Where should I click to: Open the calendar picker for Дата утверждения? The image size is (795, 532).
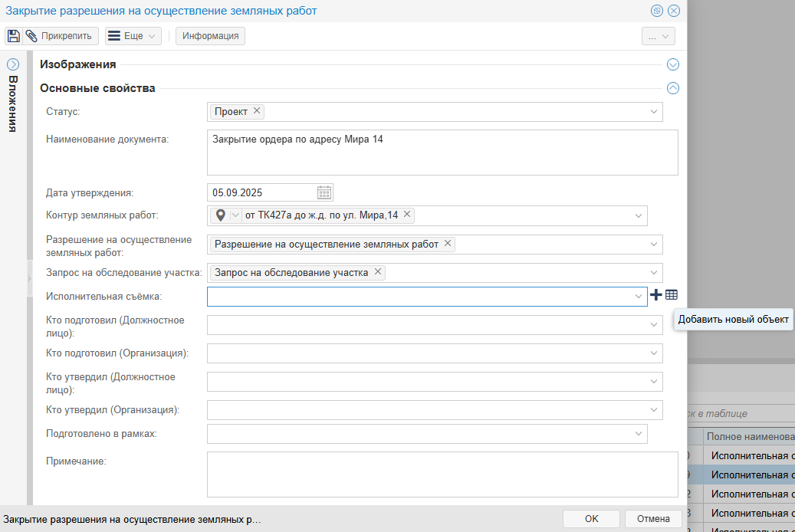[x=324, y=192]
